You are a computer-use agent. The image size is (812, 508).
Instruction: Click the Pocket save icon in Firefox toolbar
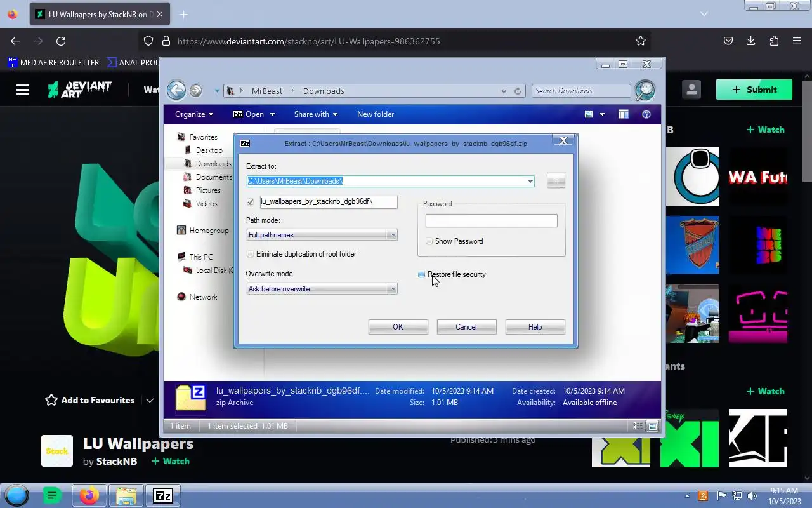(728, 41)
